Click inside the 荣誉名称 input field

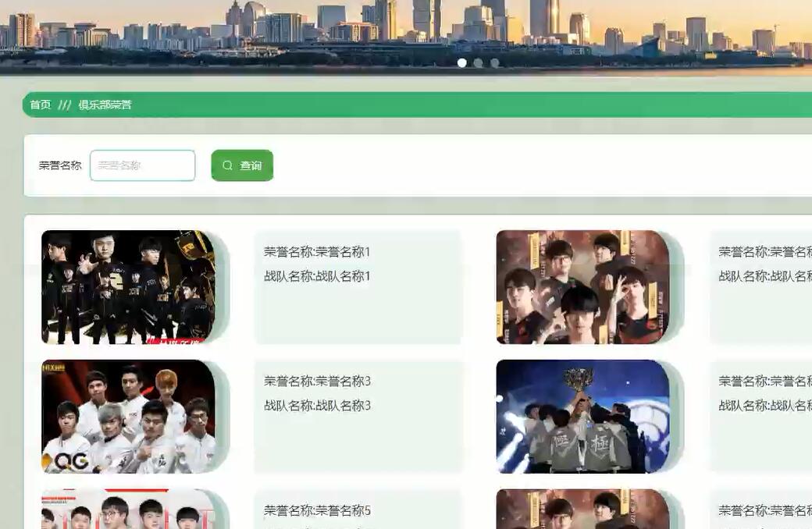[142, 165]
